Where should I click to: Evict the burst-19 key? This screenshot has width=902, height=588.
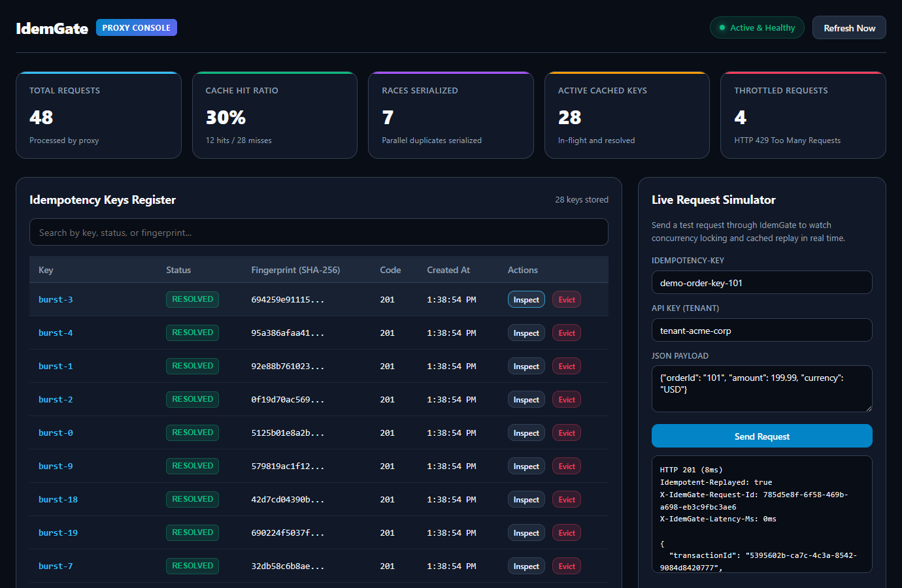pyautogui.click(x=567, y=532)
